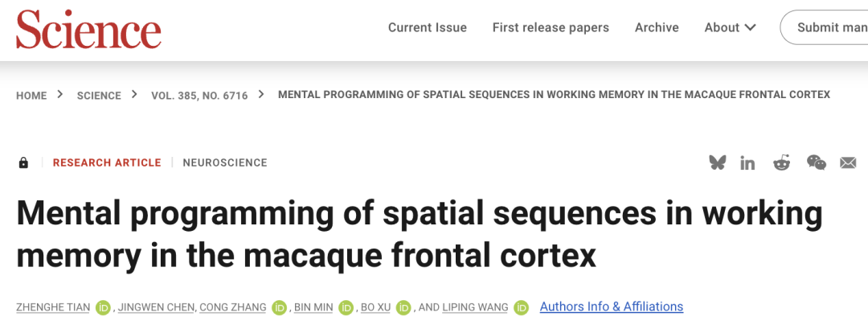Navigate to Vol. 385, No. 6716 breadcrumb
Image resolution: width=868 pixels, height=329 pixels.
point(199,95)
